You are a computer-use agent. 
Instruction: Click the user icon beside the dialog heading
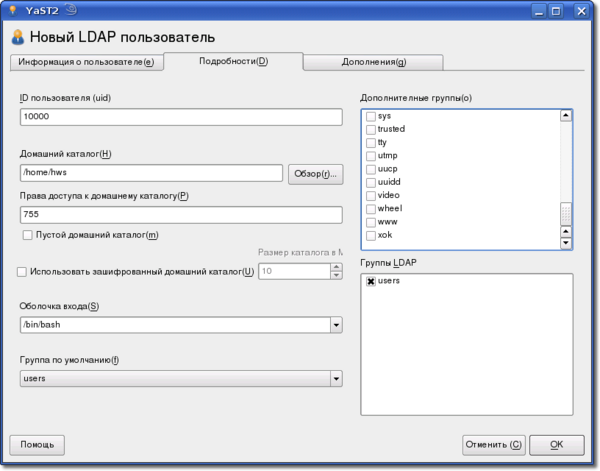[17, 38]
